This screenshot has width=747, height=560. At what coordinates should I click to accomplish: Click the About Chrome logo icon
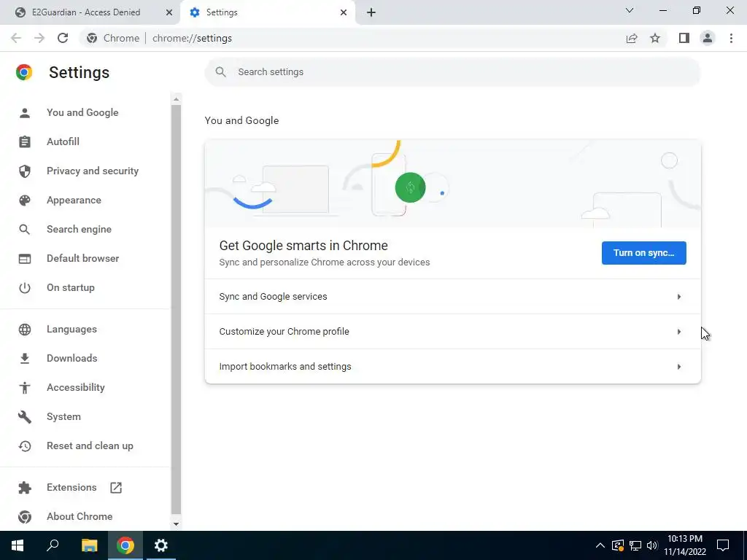25,517
